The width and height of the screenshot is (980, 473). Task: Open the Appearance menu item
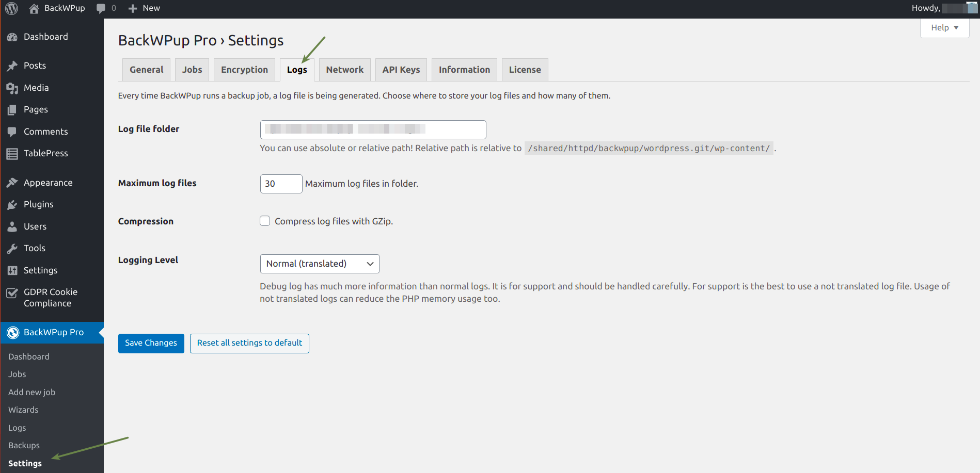[52, 183]
